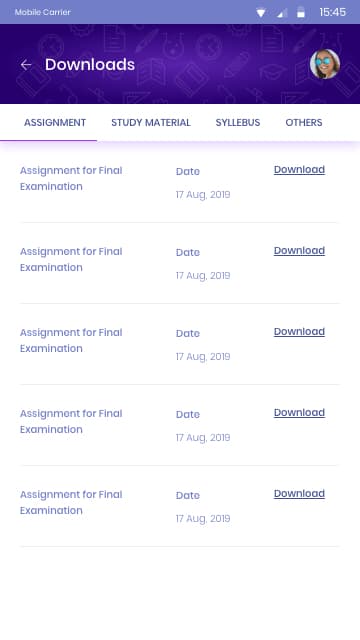Open third Assignment for Final Examination entry
The width and height of the screenshot is (360, 640).
[71, 340]
